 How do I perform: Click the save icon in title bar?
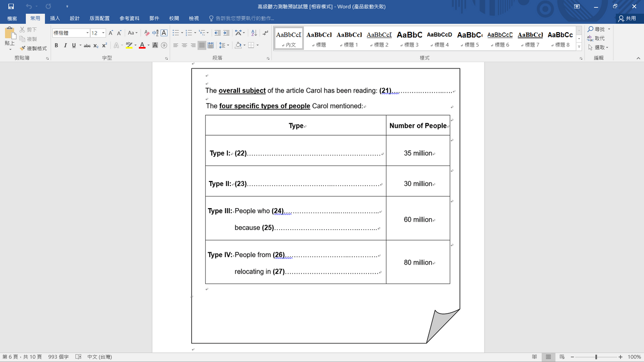[11, 7]
